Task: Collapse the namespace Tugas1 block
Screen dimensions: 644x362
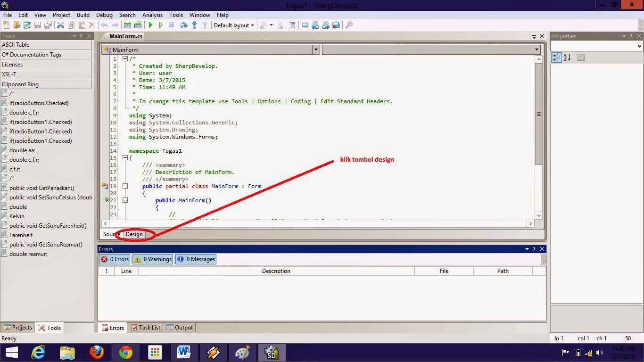Action: tap(125, 158)
